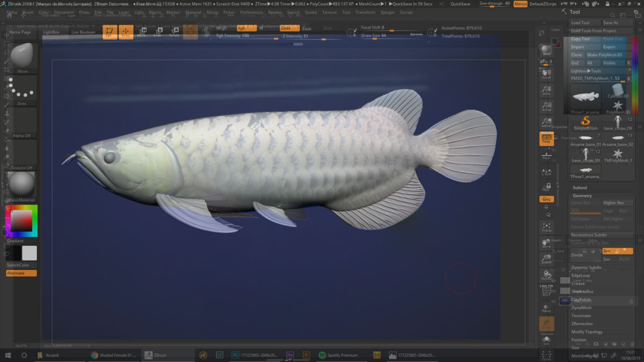Screen dimensions: 644x362
Task: Toggle the Zadd mode button
Action: [286, 28]
